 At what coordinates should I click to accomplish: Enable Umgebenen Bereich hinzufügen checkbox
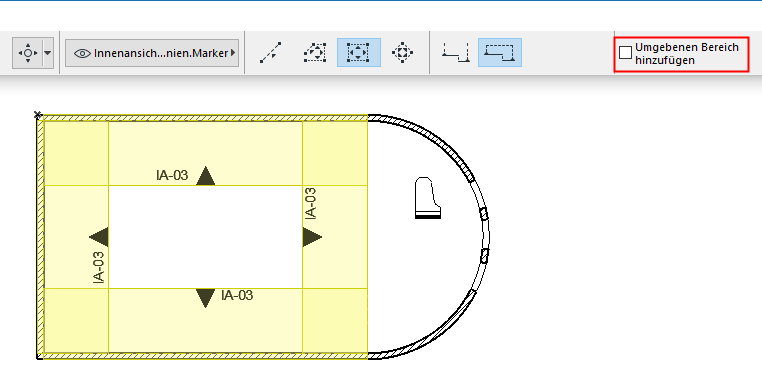point(625,53)
